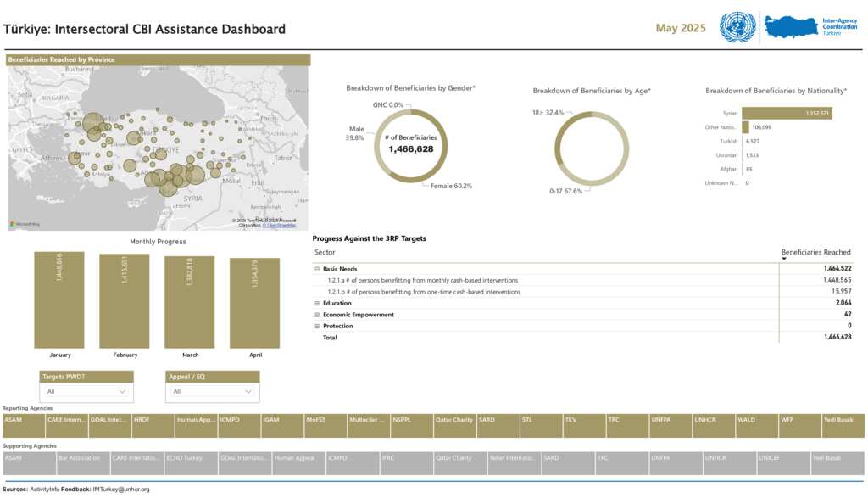
Task: Click the sort arrow under Beneficiaries Reached
Action: (x=783, y=259)
